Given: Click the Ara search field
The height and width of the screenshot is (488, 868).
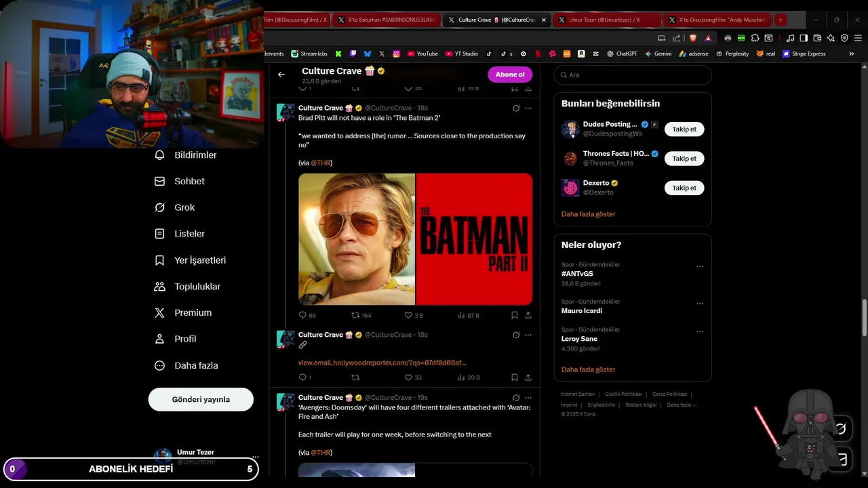Looking at the screenshot, I should click(x=633, y=75).
